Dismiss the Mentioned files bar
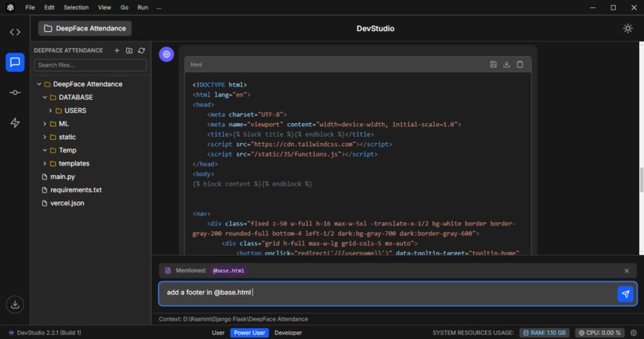 626,271
